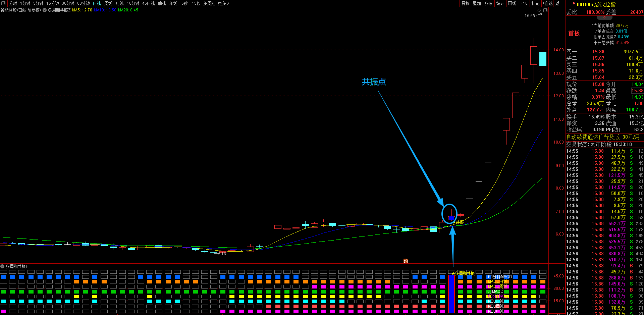Switch to the 年线 yearly tab
644x315 pixels.
(x=173, y=3)
